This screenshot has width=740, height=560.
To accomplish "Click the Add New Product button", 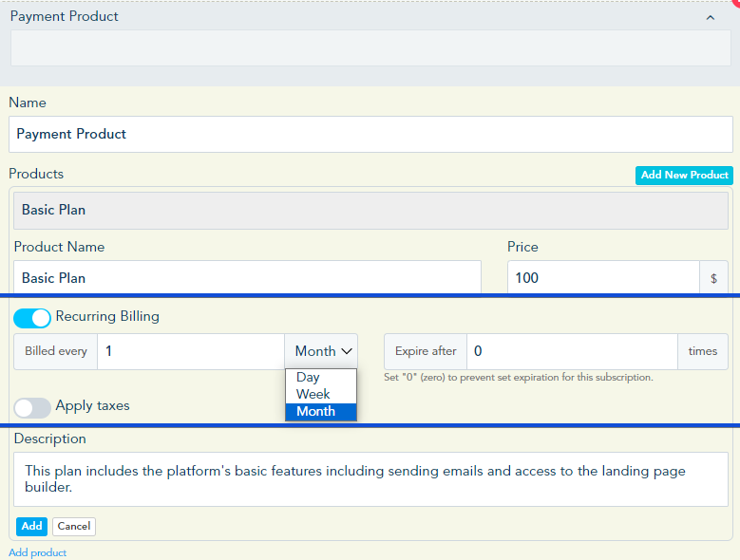I will coord(684,176).
